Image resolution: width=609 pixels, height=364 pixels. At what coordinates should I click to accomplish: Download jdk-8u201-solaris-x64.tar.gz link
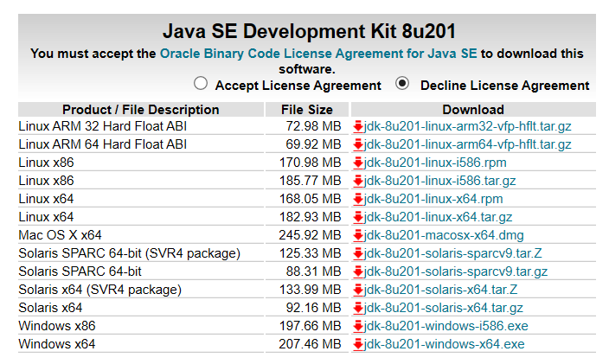click(444, 308)
